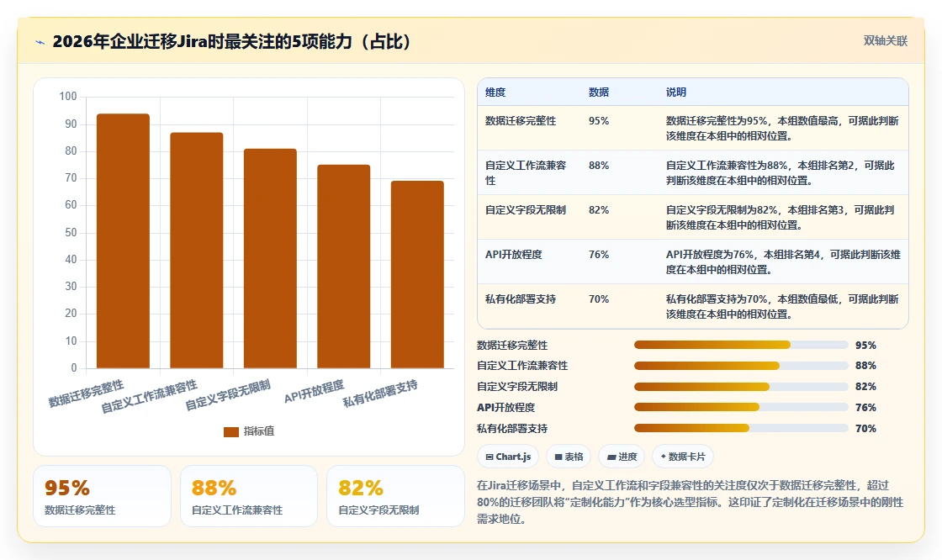Click the small blue icon before the title

(x=40, y=42)
